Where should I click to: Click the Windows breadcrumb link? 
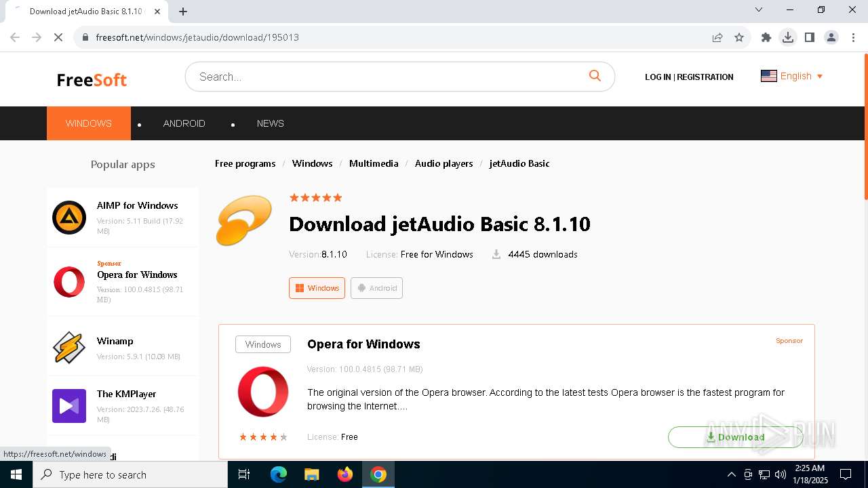click(312, 163)
